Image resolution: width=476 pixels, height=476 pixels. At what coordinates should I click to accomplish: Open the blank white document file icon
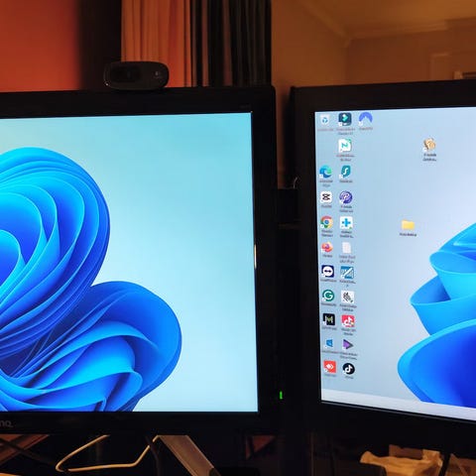346,248
